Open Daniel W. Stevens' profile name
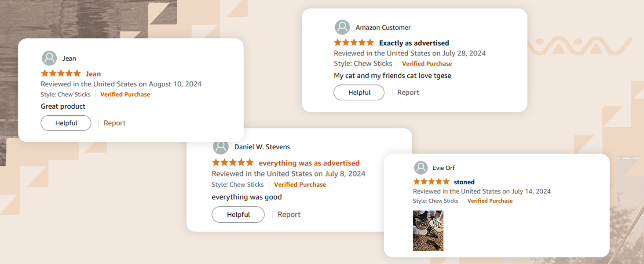The image size is (644, 264). [x=262, y=147]
